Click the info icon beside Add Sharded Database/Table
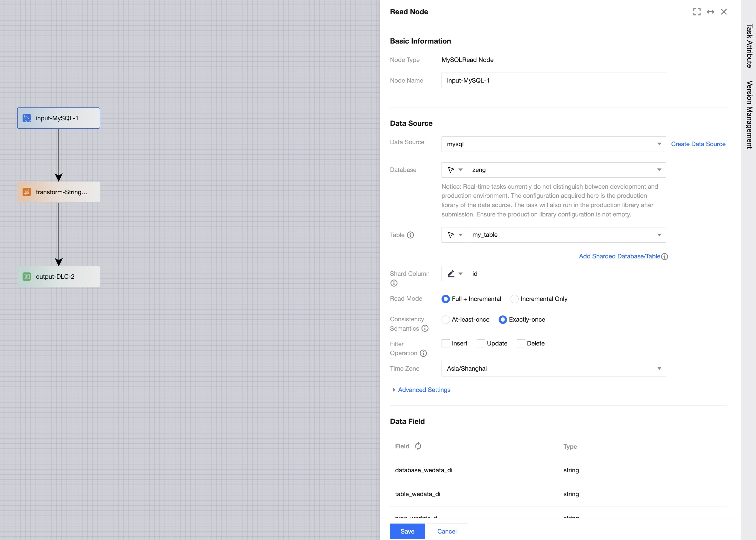This screenshot has width=756, height=540. [664, 256]
